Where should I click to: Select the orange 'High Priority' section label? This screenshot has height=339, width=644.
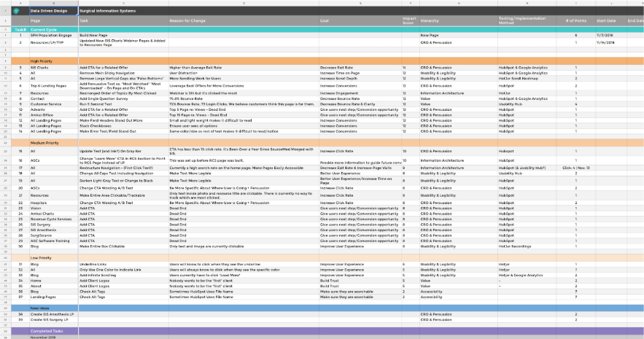(42, 61)
